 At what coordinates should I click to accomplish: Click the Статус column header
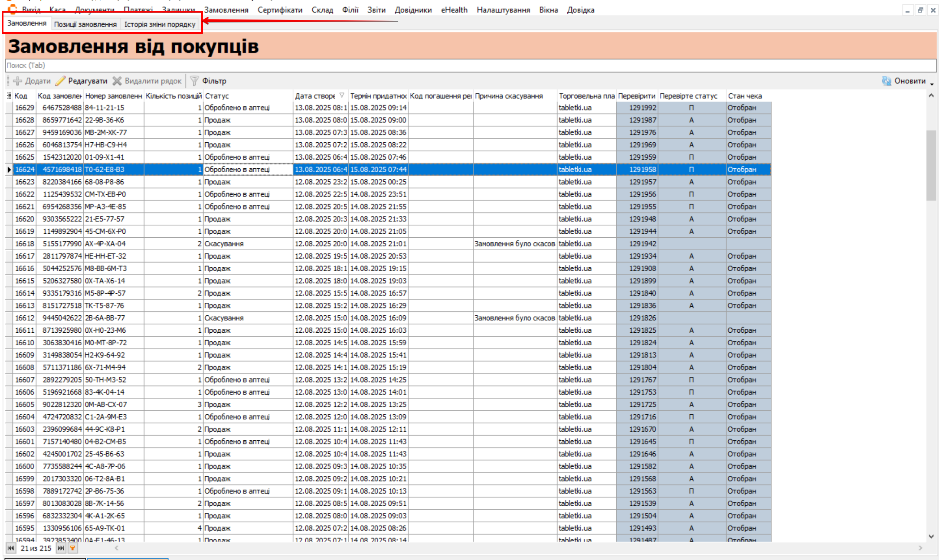tap(217, 96)
